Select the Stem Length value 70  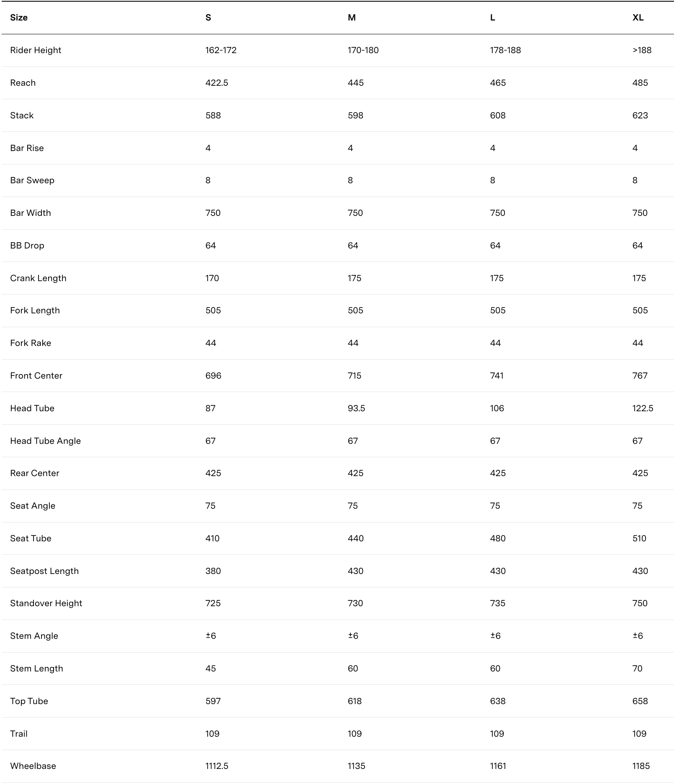point(637,669)
